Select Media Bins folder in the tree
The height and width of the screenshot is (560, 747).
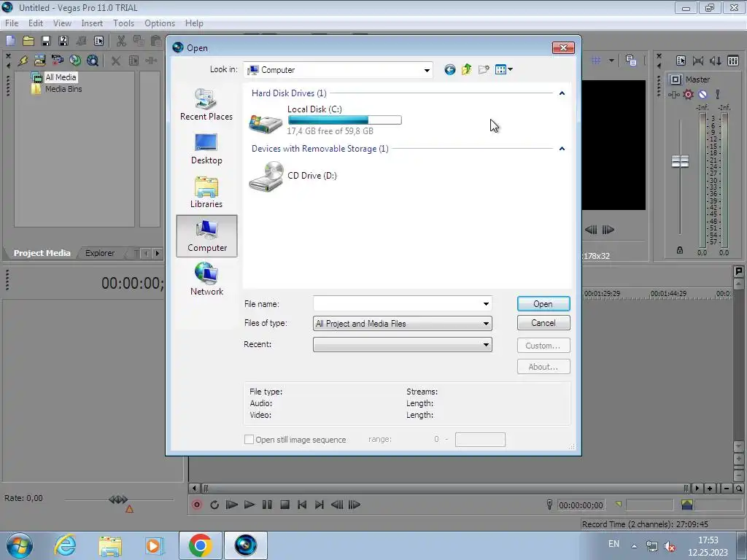tap(63, 89)
